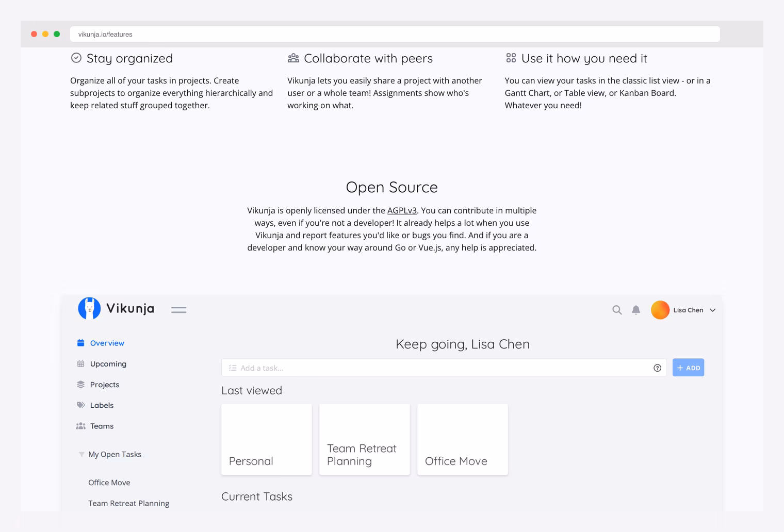Click the Labels tags icon
The image size is (784, 532).
(x=81, y=405)
